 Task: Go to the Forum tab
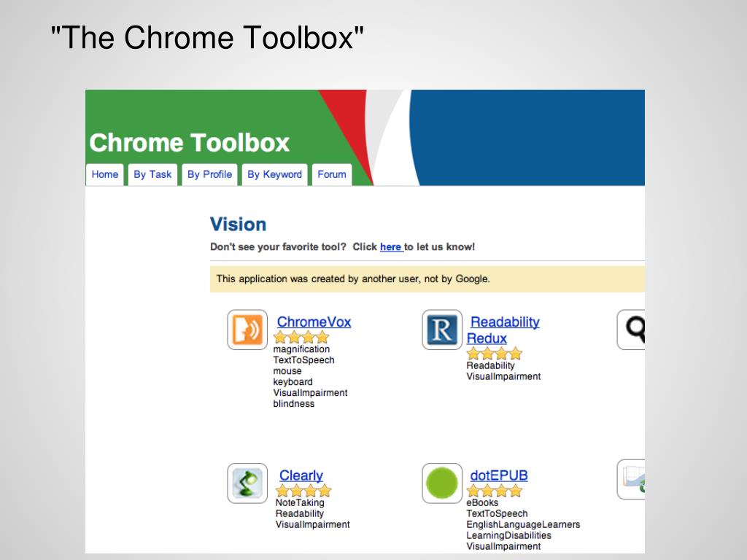[x=332, y=174]
